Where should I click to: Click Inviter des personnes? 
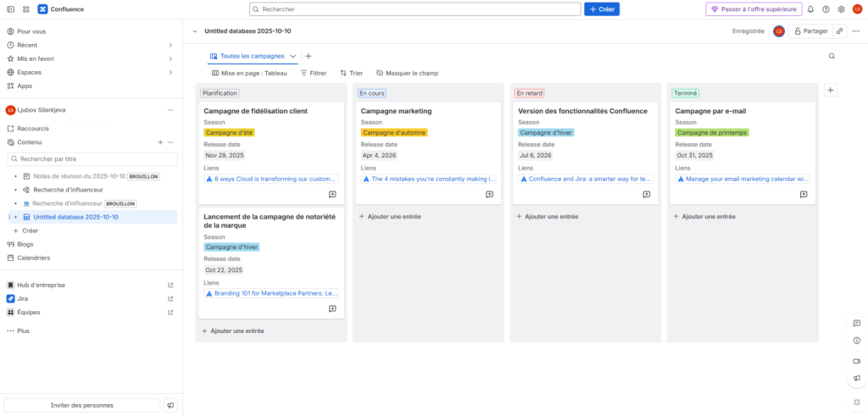point(82,406)
